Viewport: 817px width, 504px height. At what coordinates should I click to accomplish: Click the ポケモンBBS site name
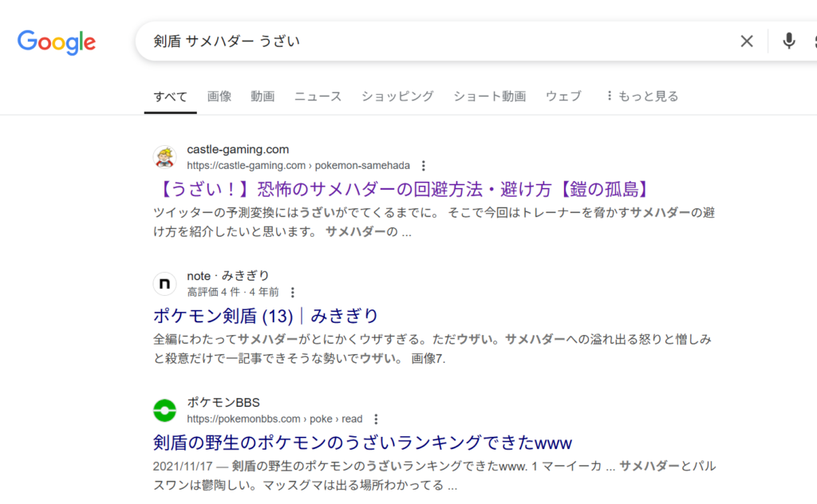click(x=223, y=403)
